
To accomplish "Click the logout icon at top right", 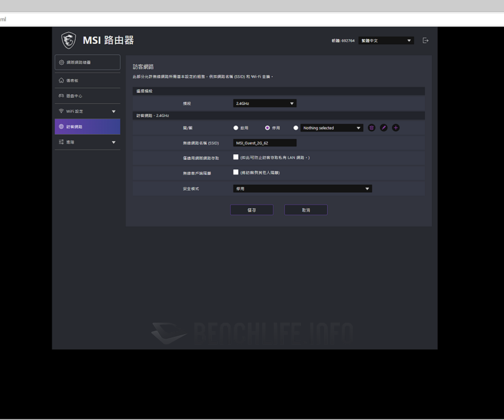I will click(x=425, y=40).
